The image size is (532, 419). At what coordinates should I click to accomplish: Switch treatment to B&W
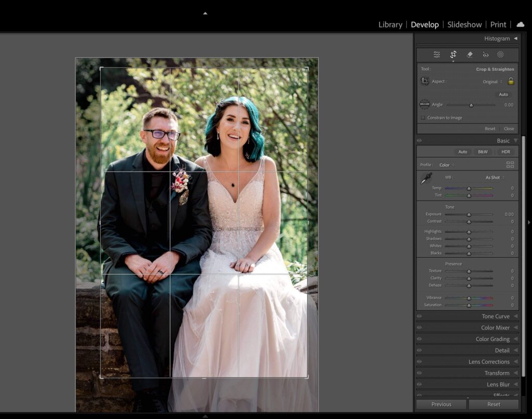pyautogui.click(x=482, y=151)
